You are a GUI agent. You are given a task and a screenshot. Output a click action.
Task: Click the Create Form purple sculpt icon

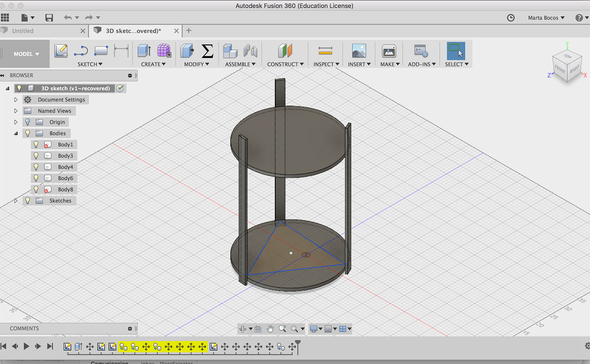pos(164,51)
